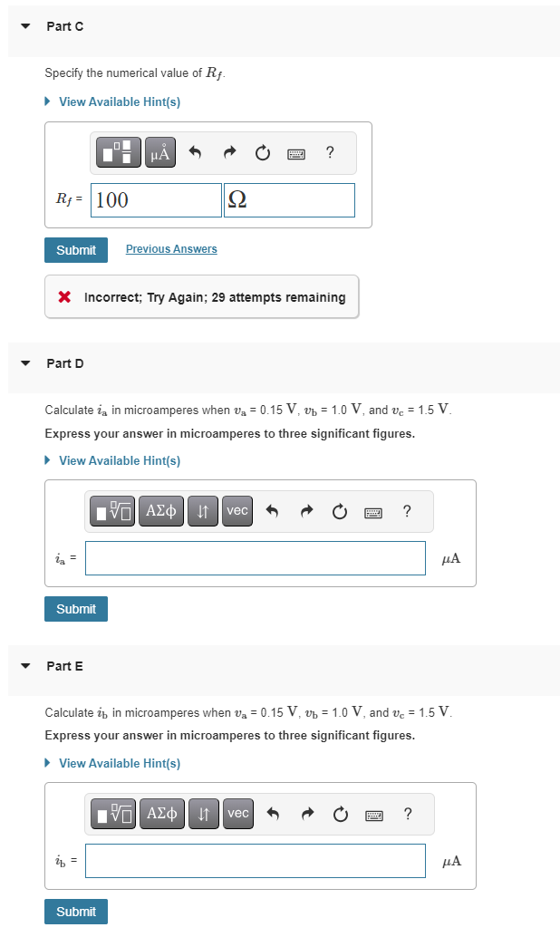Submit the Part D answer
560x937 pixels.
tap(75, 609)
